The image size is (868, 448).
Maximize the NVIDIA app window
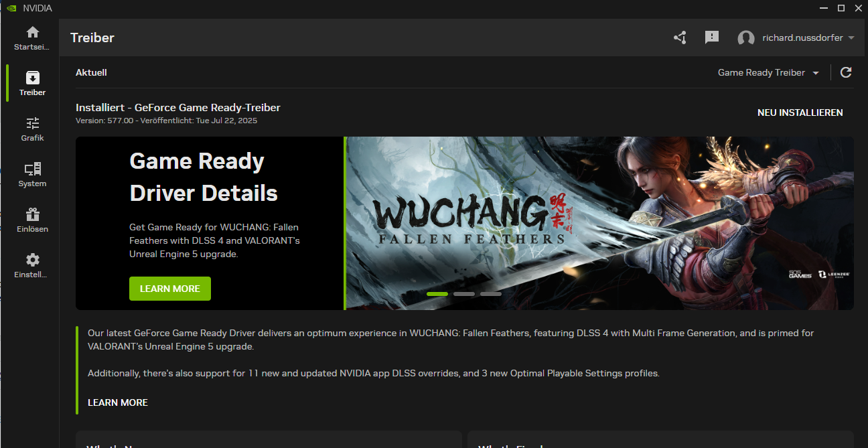(841, 8)
